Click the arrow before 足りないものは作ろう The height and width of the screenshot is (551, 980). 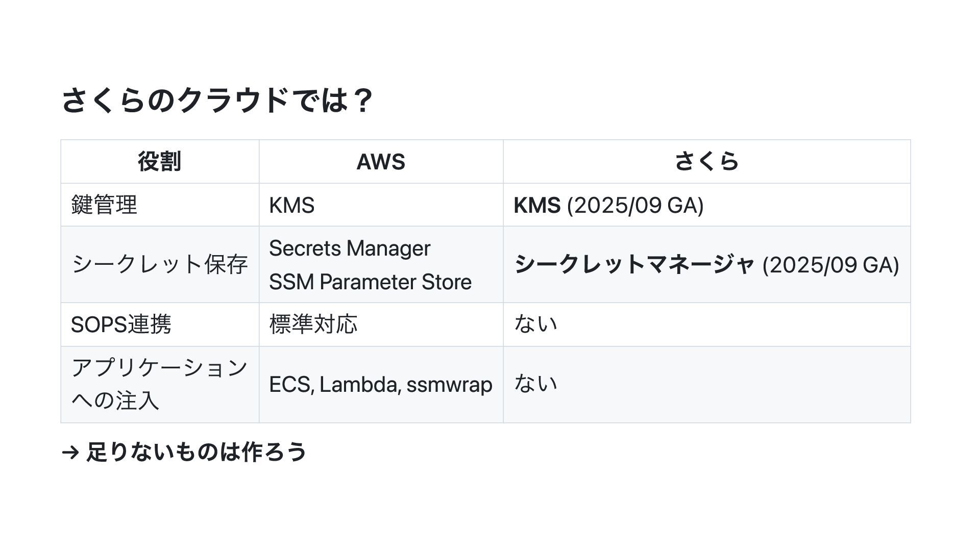coord(70,452)
